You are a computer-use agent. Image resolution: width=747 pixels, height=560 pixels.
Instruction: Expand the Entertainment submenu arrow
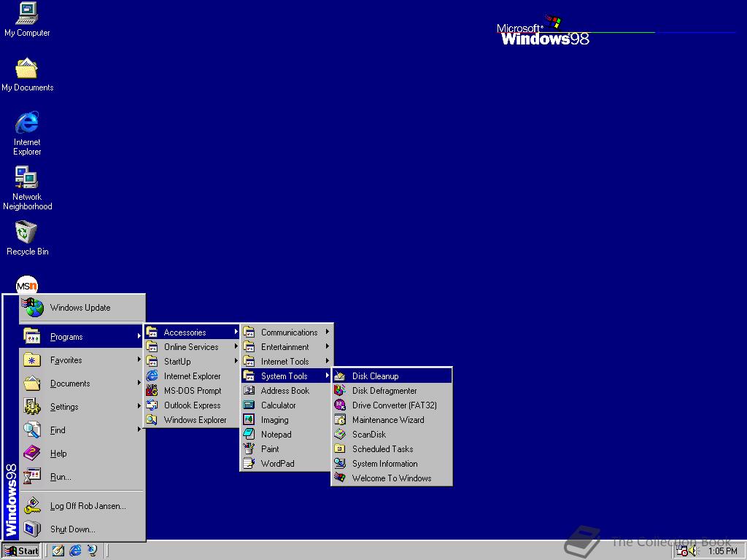click(x=328, y=346)
